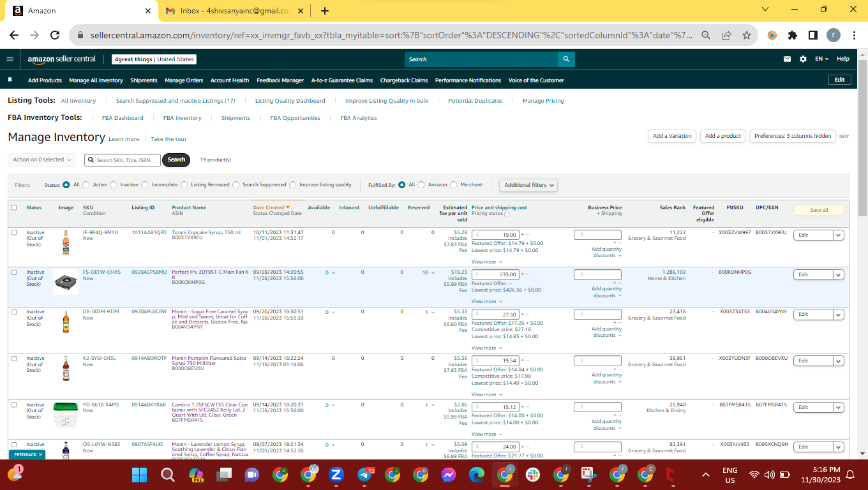Open the Feedback tab at the bottom left
Screen dimensions: 868x490
(27, 454)
